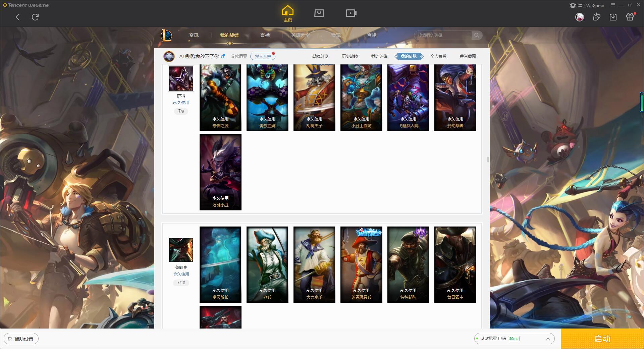
Task: Open the 我的战绩 tab
Action: click(x=229, y=35)
